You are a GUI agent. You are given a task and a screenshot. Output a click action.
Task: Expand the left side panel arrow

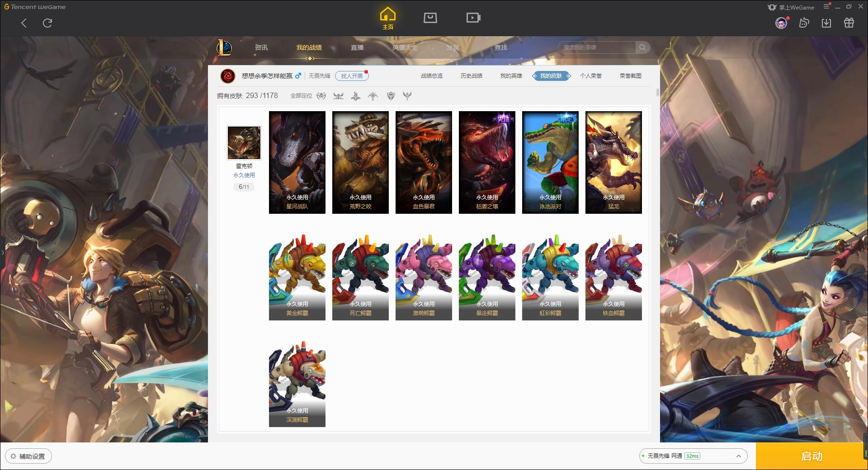tap(2, 252)
